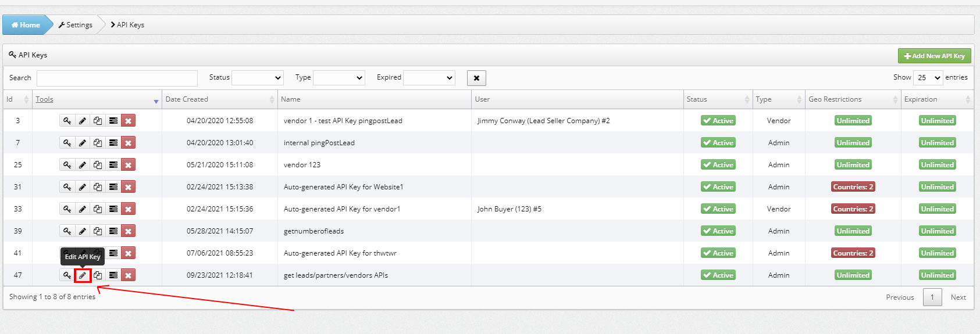Open the list icon in the Id 33 row
This screenshot has width=980, height=334.
click(113, 209)
